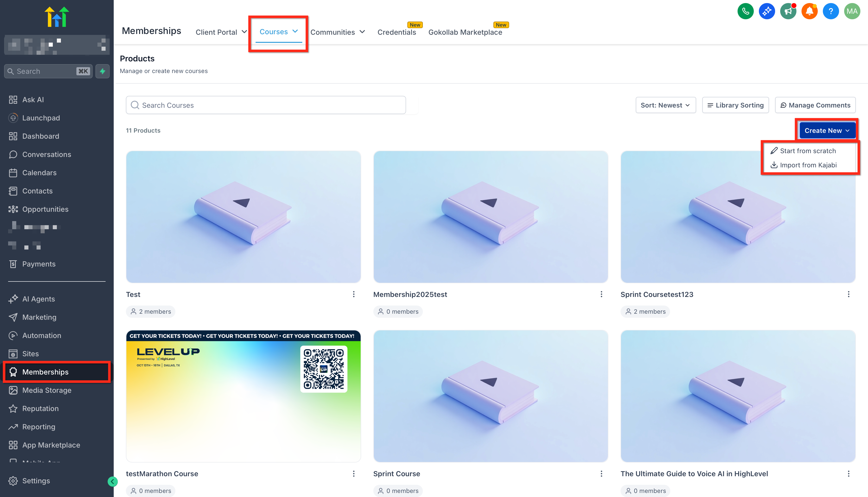Open the MA user avatar

[852, 12]
